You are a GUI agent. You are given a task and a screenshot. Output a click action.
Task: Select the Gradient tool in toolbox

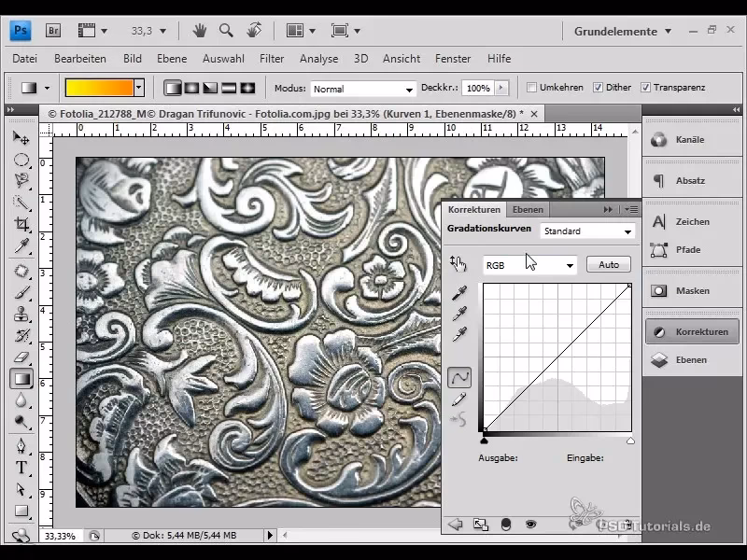(21, 379)
